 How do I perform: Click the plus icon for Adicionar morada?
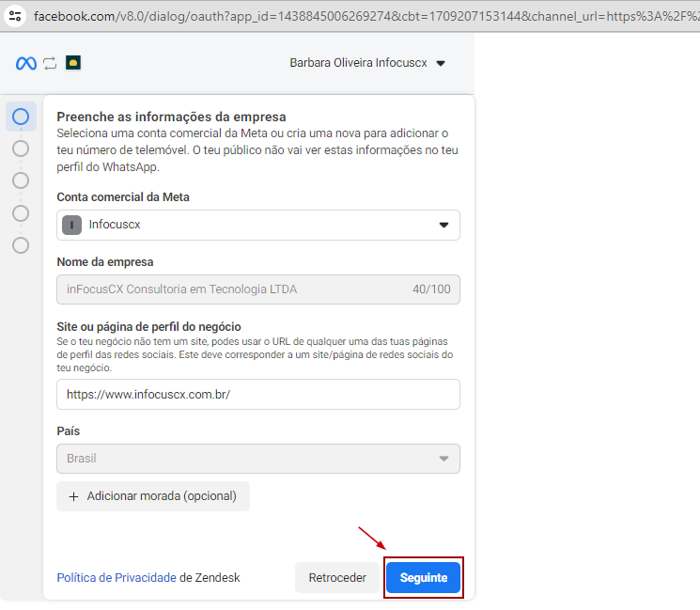(73, 496)
